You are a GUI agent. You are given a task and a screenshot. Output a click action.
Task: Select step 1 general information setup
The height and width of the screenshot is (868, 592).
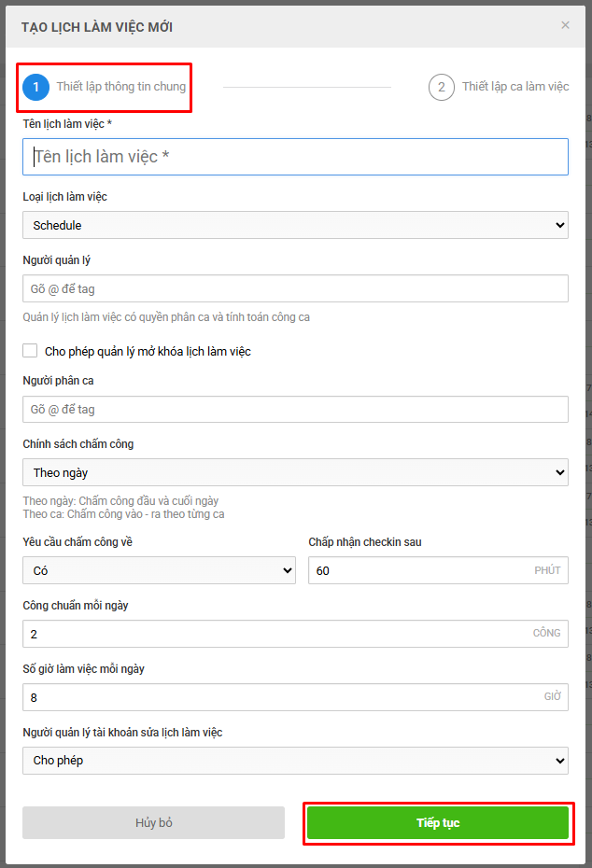104,87
